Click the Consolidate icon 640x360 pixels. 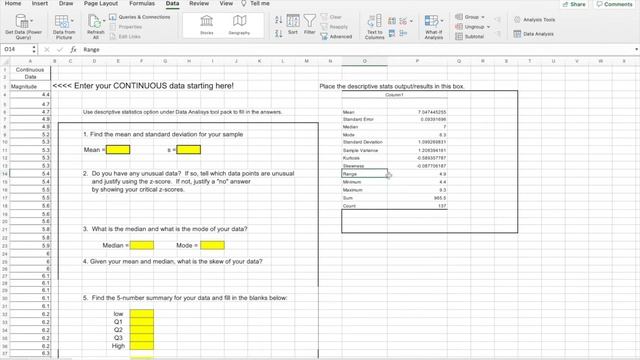[x=403, y=33]
